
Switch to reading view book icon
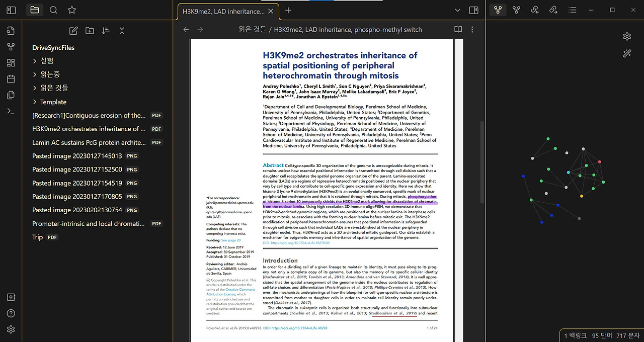(x=458, y=30)
